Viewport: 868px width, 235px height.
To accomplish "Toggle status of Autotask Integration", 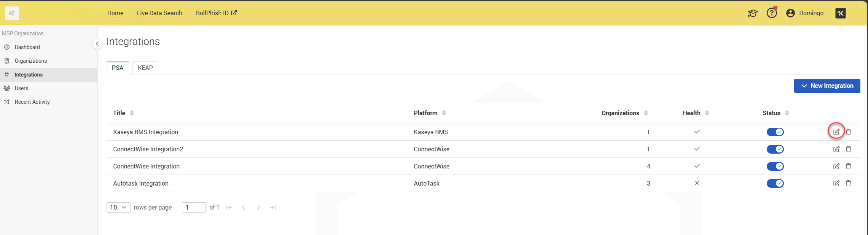I will tap(775, 183).
